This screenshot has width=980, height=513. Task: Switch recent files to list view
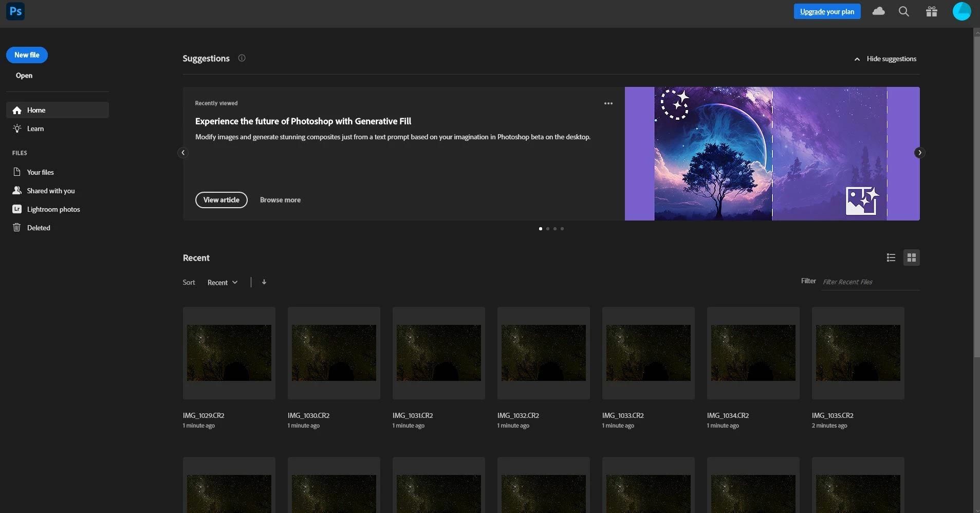pos(891,258)
